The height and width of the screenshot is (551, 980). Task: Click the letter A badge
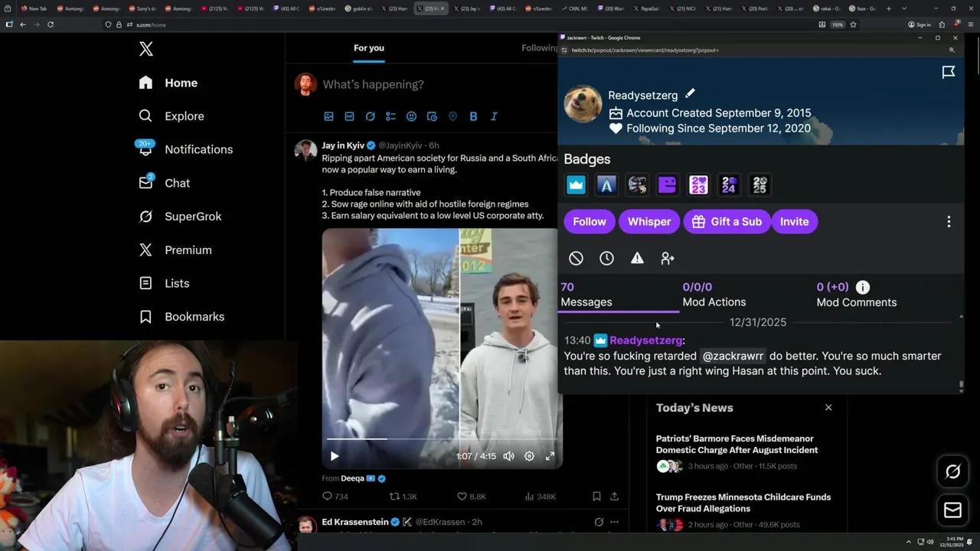pos(606,184)
